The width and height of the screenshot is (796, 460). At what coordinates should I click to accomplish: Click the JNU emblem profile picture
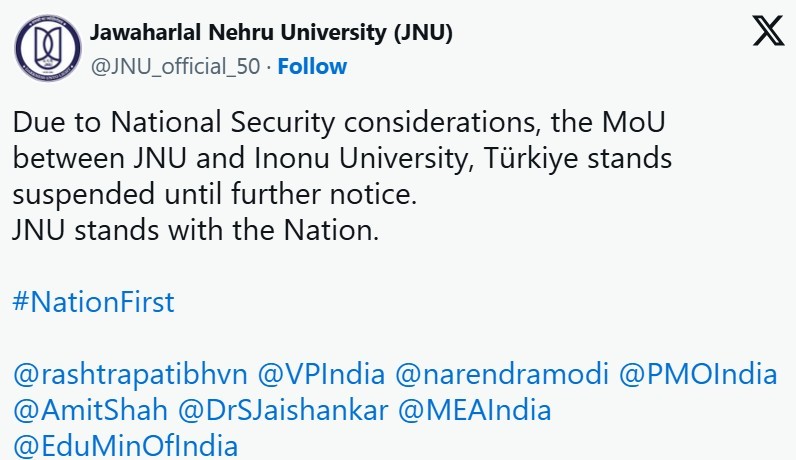pos(48,48)
